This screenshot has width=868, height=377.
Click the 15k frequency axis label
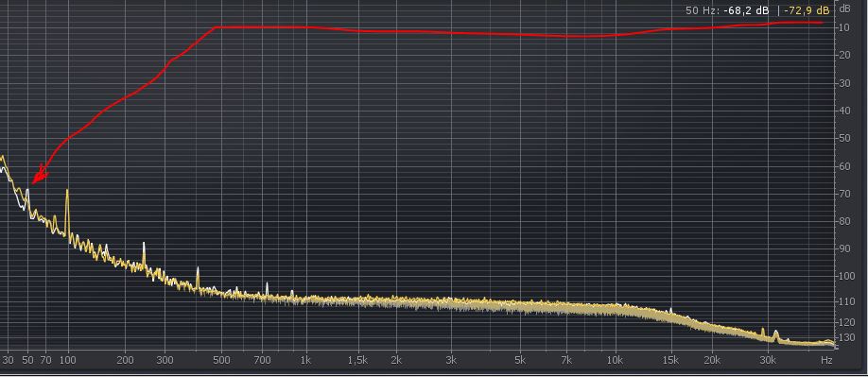pos(671,360)
